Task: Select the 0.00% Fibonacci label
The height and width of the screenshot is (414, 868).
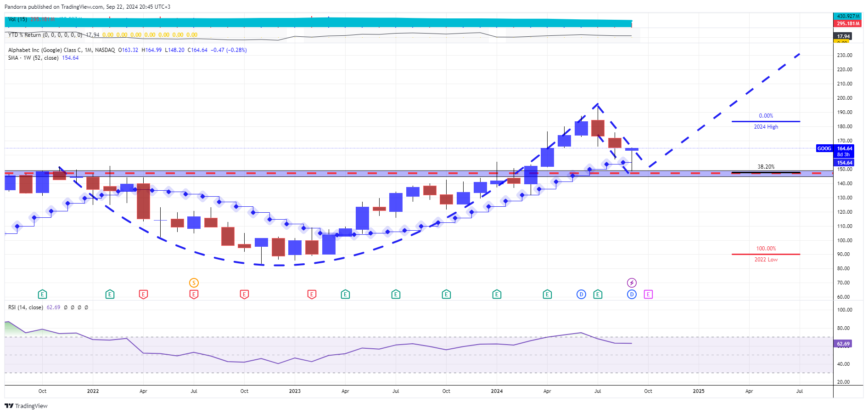Action: click(x=766, y=116)
